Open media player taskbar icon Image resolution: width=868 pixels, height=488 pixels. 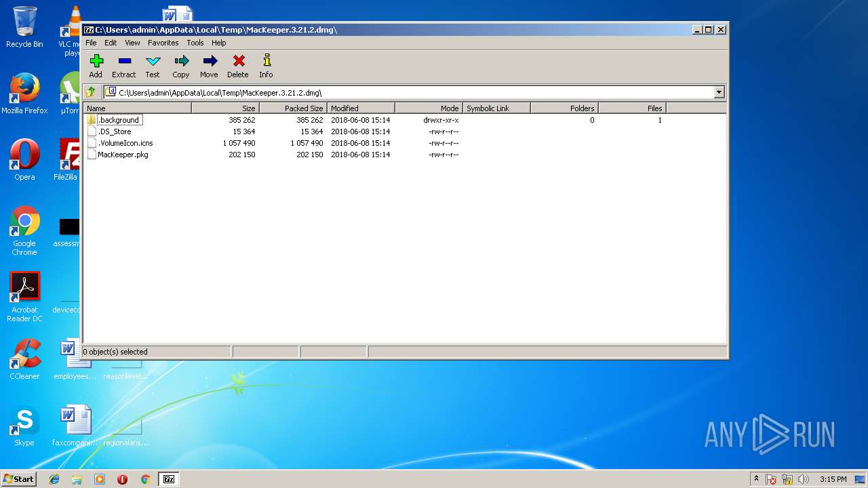tap(100, 479)
